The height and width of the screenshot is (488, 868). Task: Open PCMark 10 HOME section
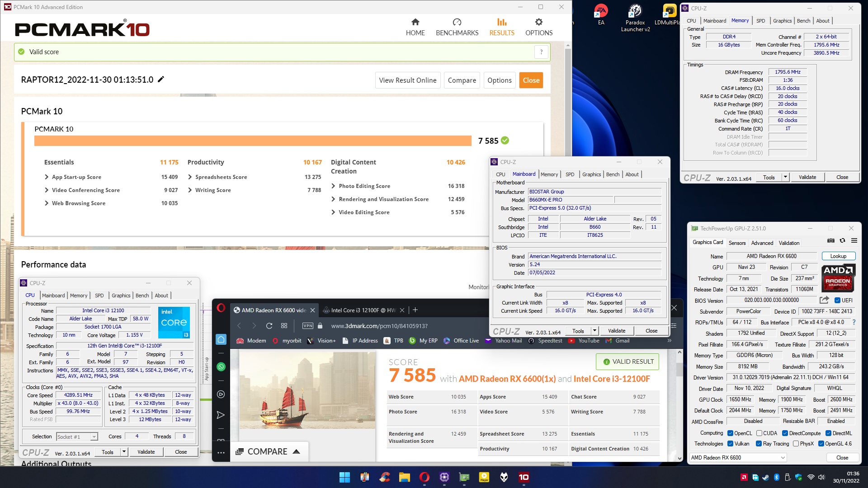pyautogui.click(x=415, y=27)
